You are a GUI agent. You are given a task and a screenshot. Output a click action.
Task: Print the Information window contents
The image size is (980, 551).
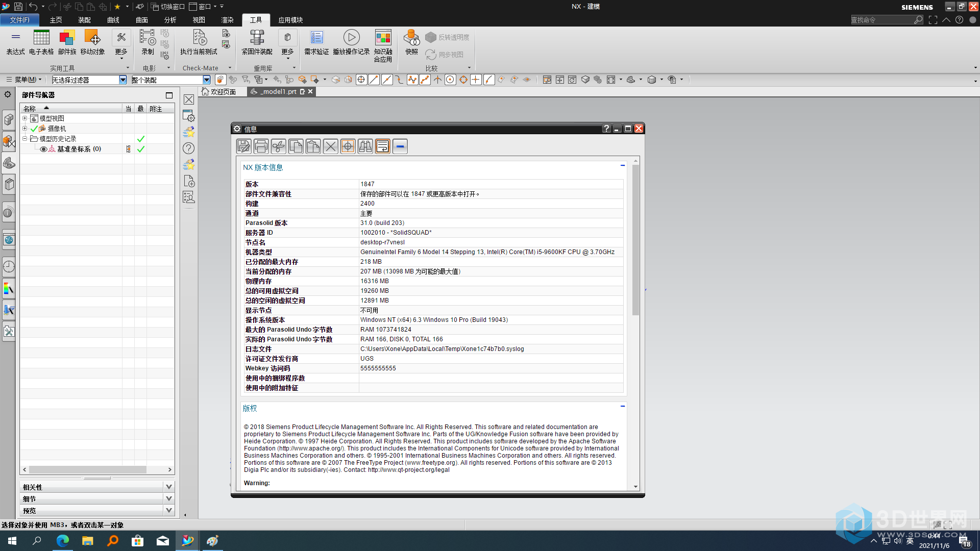point(261,146)
